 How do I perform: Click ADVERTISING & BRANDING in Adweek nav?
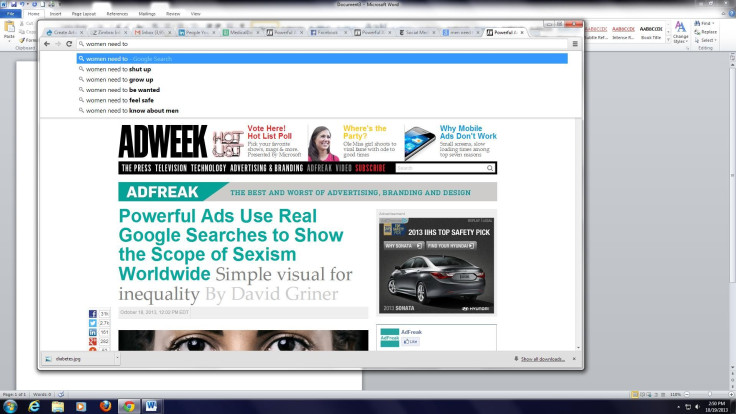pos(266,168)
